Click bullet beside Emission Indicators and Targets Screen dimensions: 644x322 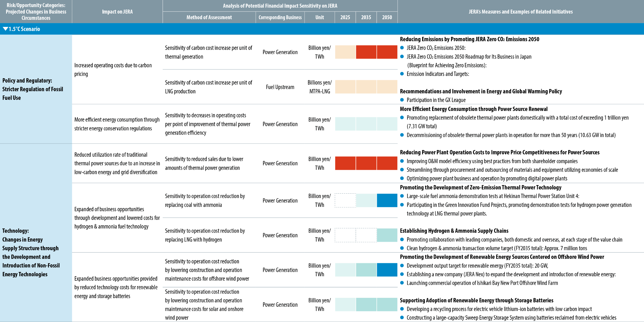coord(402,74)
